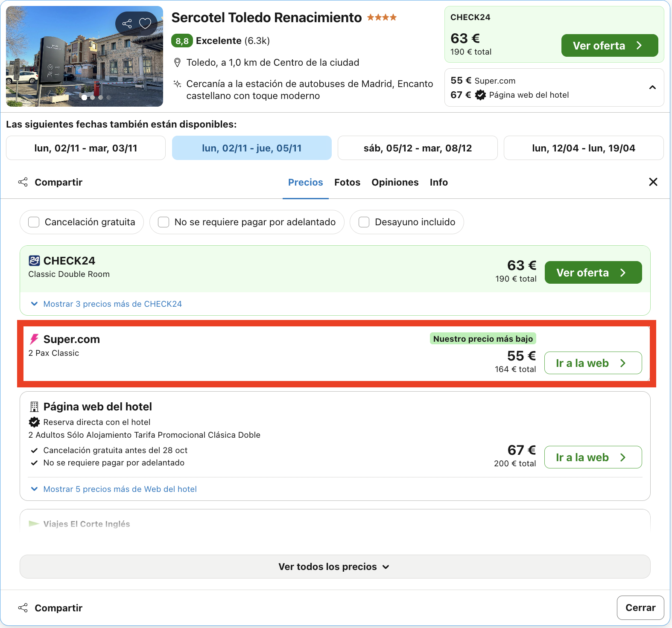Screen dimensions: 672x628
Task: Tick No se requiere pagar por adelantado
Action: (x=164, y=222)
